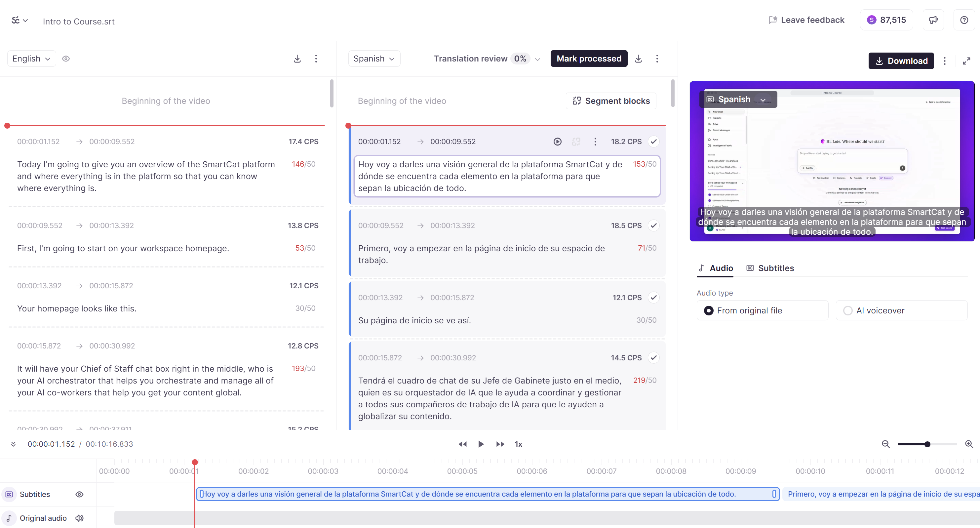The height and width of the screenshot is (528, 980).
Task: Click Leave feedback link
Action: [806, 20]
